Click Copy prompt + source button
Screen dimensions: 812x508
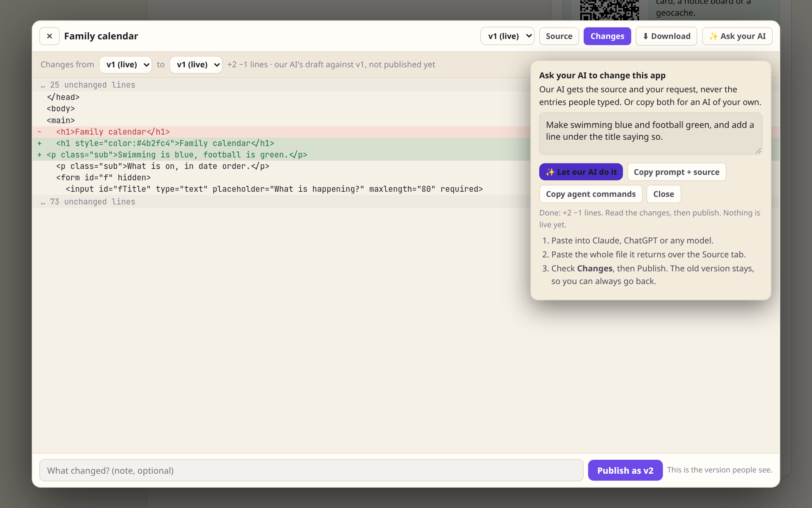pyautogui.click(x=676, y=172)
